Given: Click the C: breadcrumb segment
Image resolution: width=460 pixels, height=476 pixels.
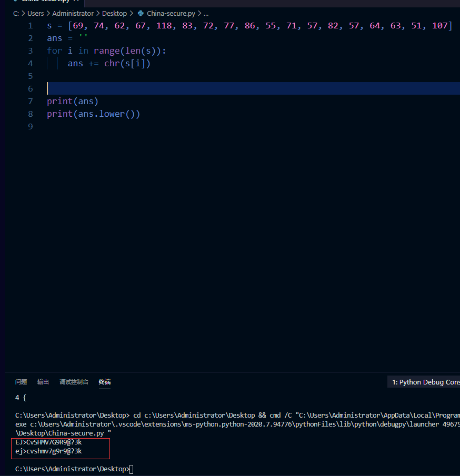Looking at the screenshot, I should pyautogui.click(x=16, y=14).
